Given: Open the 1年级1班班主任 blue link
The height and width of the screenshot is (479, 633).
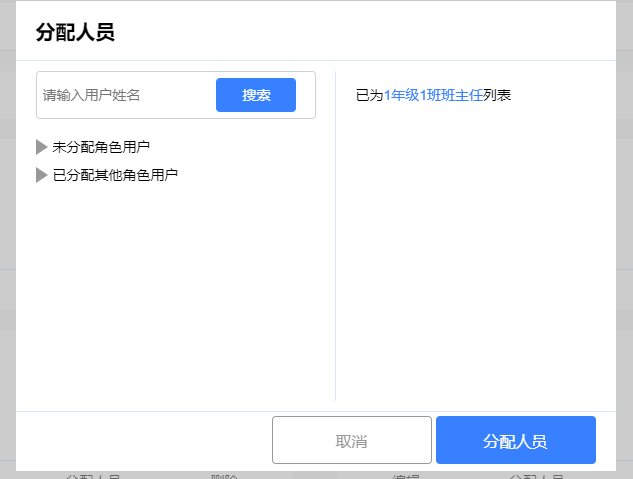Looking at the screenshot, I should click(x=433, y=95).
